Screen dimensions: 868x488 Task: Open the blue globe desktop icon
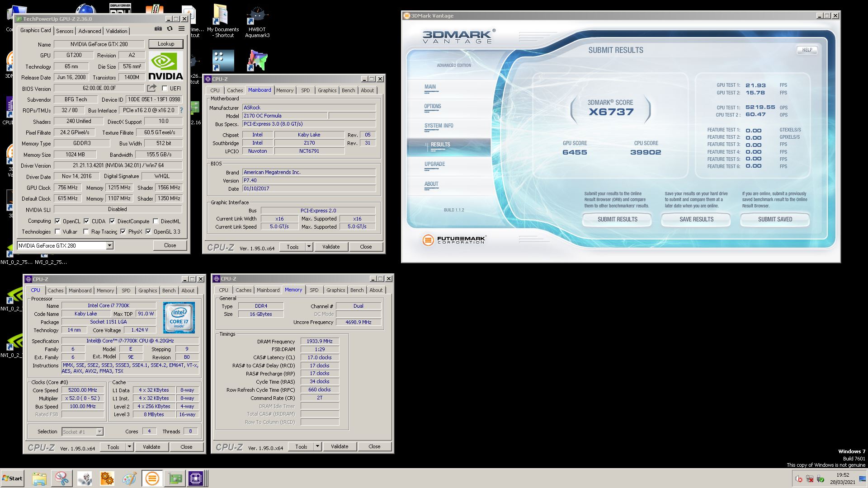click(x=85, y=9)
